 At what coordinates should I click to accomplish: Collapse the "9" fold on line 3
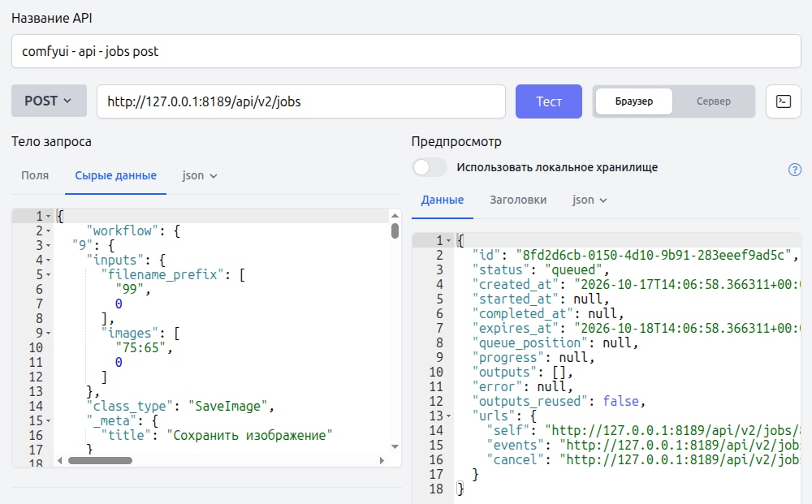click(x=49, y=245)
